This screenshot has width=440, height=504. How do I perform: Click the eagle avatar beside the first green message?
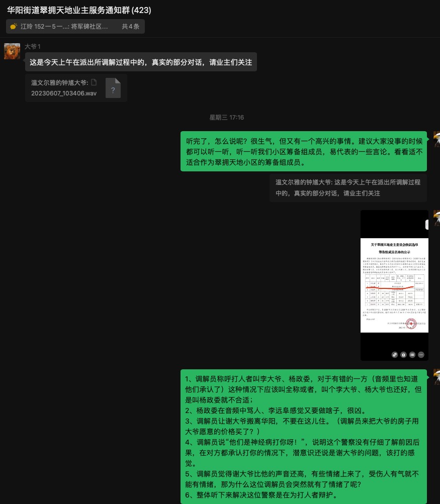[x=436, y=139]
